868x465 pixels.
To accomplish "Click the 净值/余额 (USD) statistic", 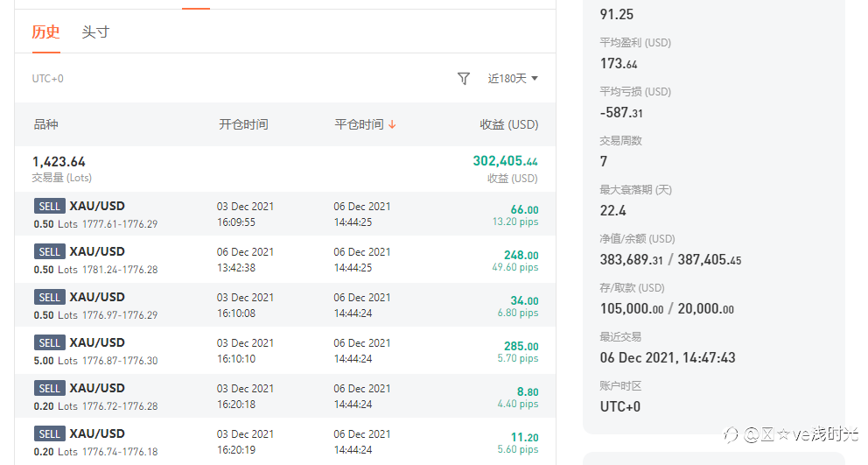I will (x=637, y=239).
